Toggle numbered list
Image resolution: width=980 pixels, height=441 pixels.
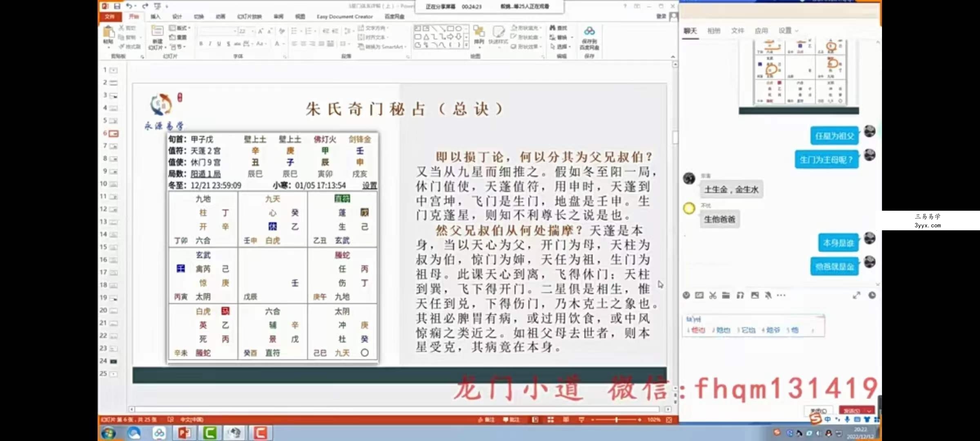click(308, 31)
